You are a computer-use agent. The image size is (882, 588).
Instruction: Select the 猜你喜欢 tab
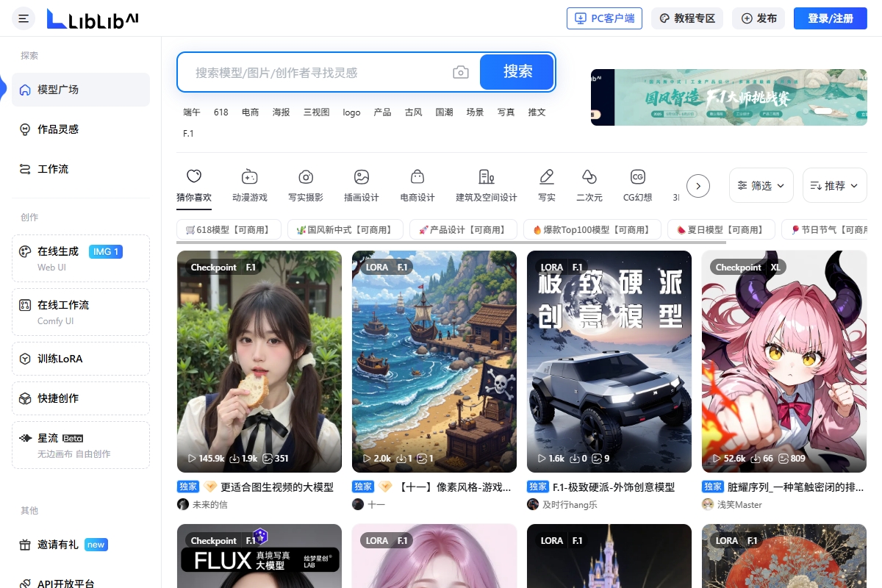[194, 185]
